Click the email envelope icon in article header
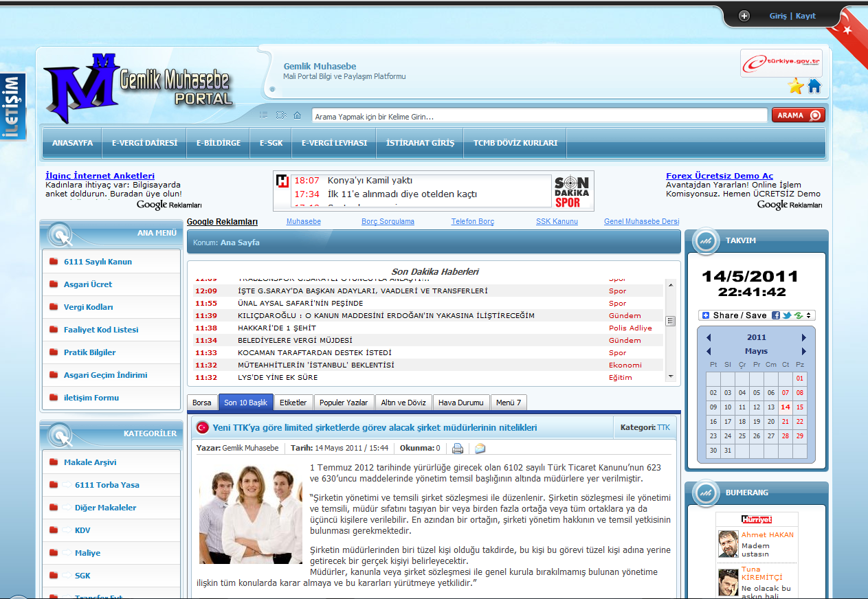Viewport: 868px width, 599px height. (x=480, y=449)
